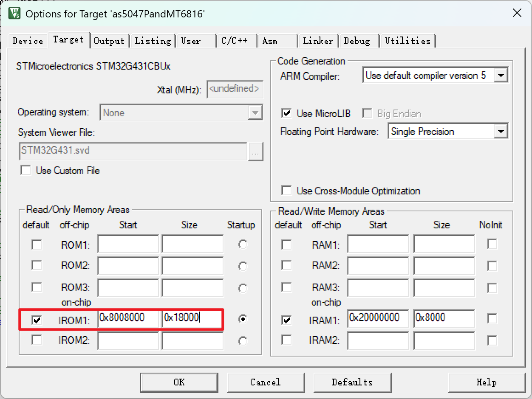Click the IROM1 Start field 0x8008000
The image size is (532, 399).
(128, 319)
